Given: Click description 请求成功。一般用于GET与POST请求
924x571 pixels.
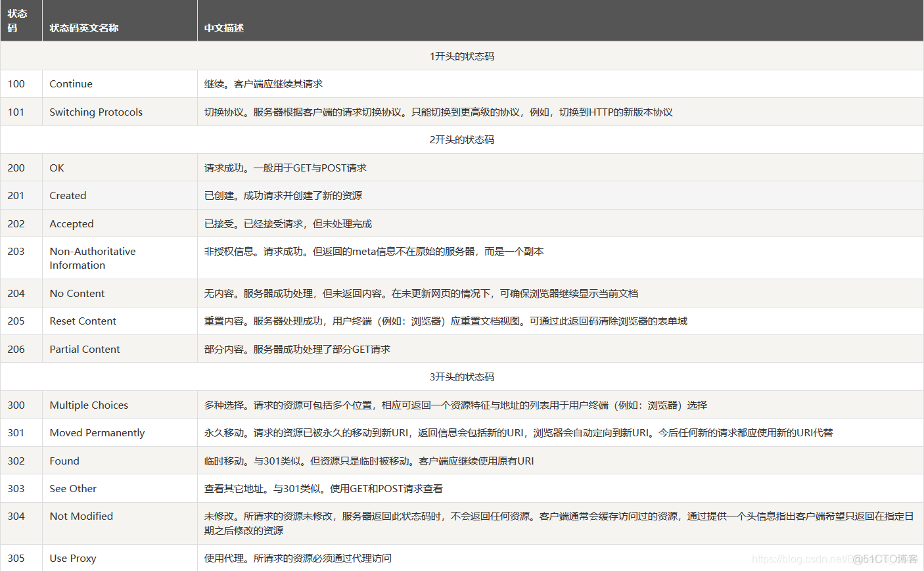Looking at the screenshot, I should [x=285, y=168].
